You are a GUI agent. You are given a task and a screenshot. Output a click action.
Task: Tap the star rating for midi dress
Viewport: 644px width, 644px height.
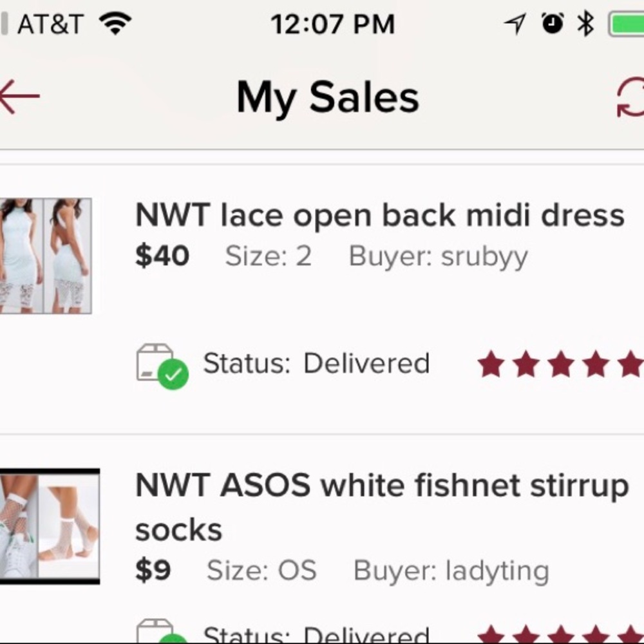click(x=560, y=365)
